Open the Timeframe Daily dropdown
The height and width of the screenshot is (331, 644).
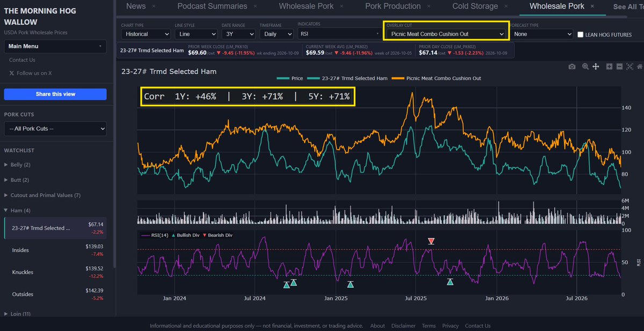[x=276, y=34]
